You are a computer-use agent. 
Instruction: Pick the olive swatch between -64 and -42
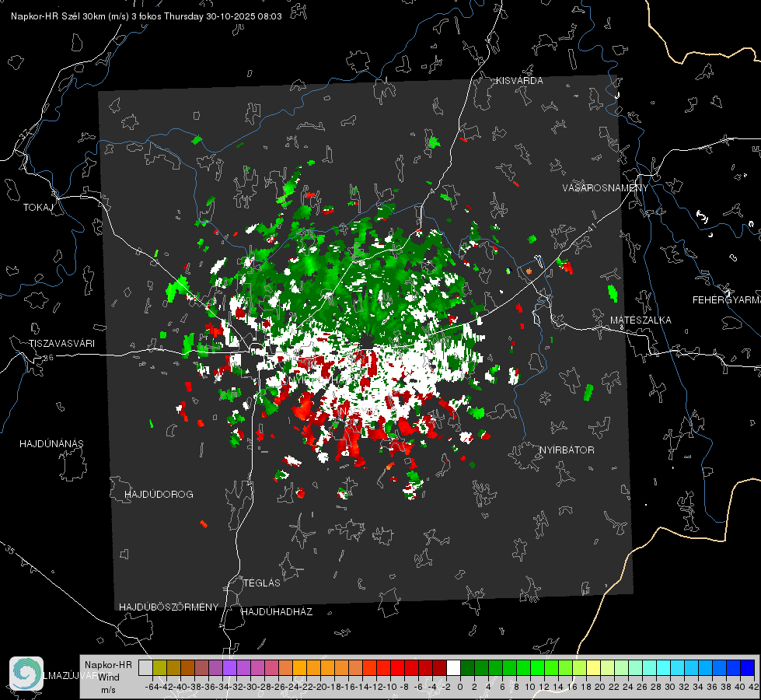pyautogui.click(x=159, y=667)
